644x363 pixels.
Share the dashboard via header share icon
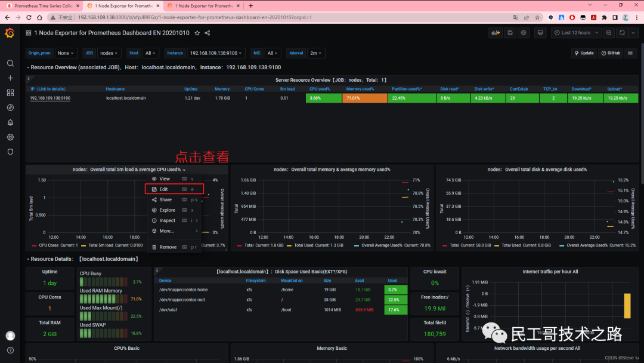(x=208, y=33)
